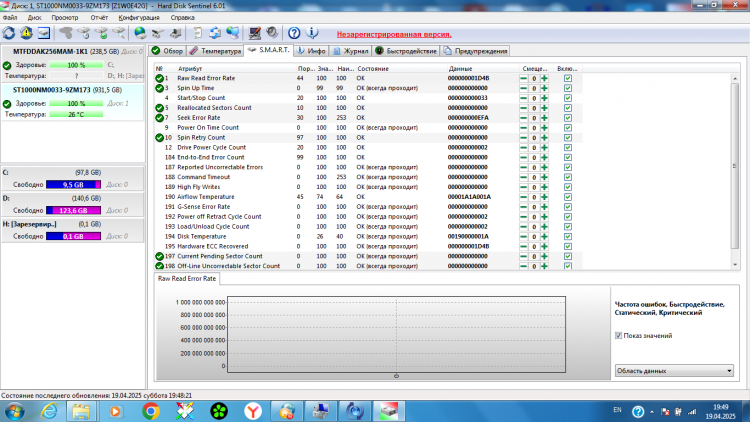750x422 pixels.
Task: Open the Windows Start button
Action: 13,411
